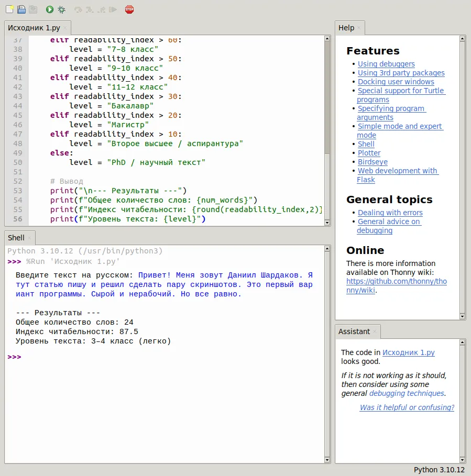This screenshot has width=471, height=476.
Task: Click Shell scrollbar up arrow
Action: (327, 249)
